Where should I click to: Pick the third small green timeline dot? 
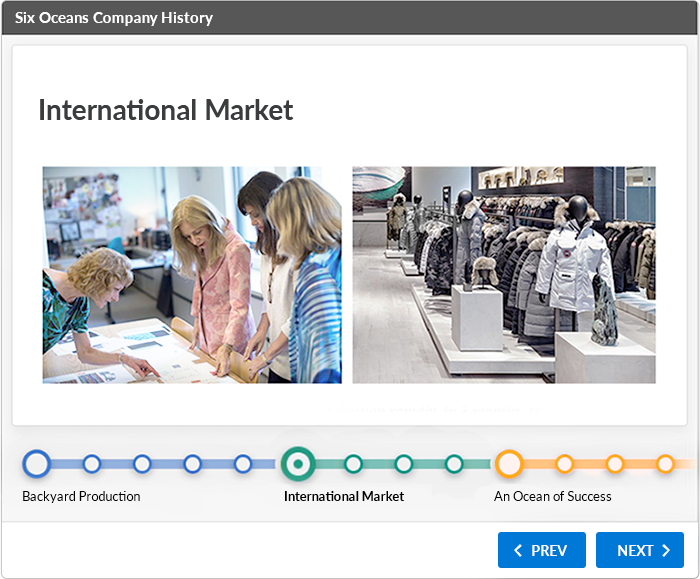click(x=454, y=463)
